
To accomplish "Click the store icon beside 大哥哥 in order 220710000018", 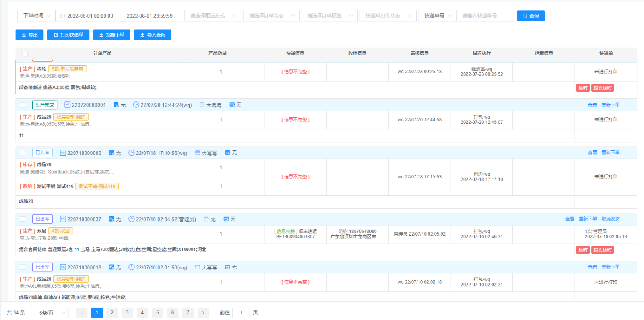I will (x=198, y=267).
